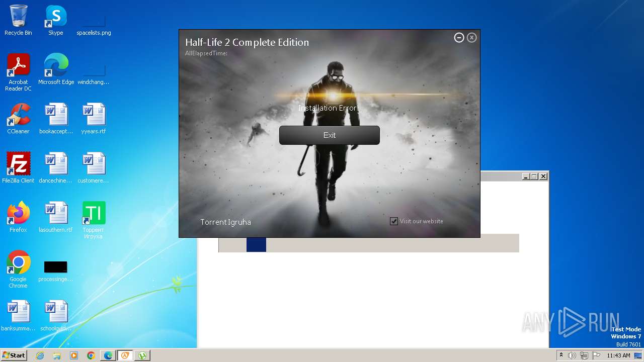The height and width of the screenshot is (362, 644).
Task: Open the network tray icon
Action: click(x=584, y=355)
